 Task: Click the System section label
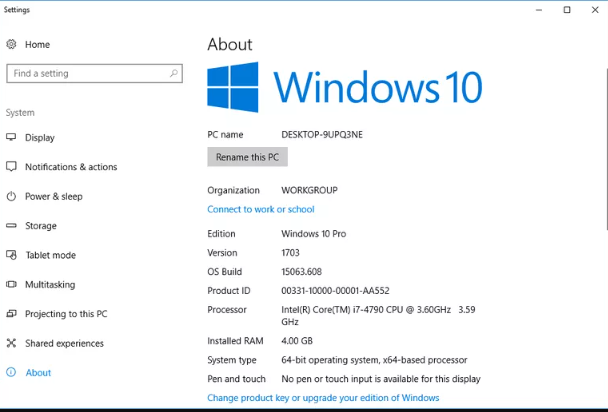click(20, 113)
